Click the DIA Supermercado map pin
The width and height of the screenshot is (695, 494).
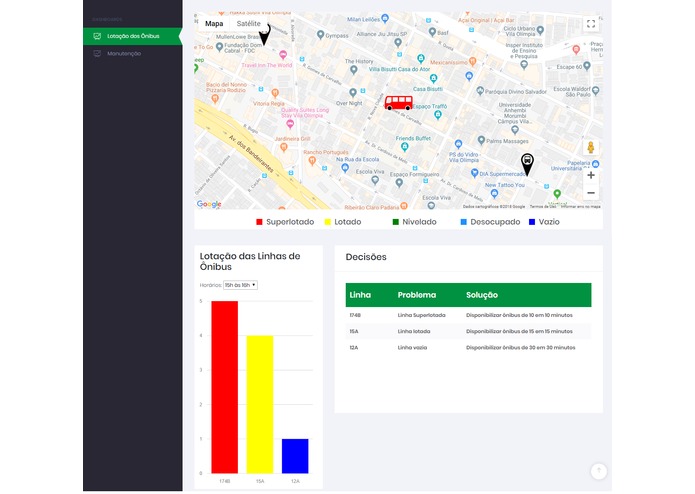[x=474, y=173]
